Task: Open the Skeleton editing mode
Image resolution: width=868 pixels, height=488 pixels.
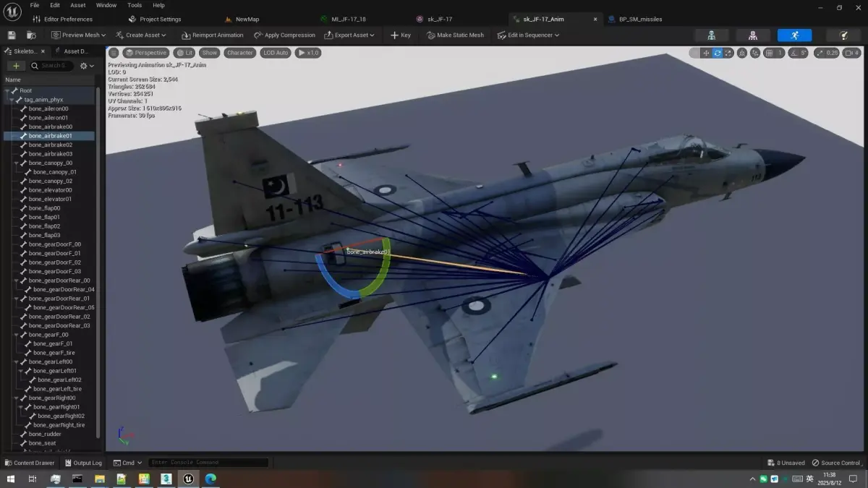Action: point(712,35)
